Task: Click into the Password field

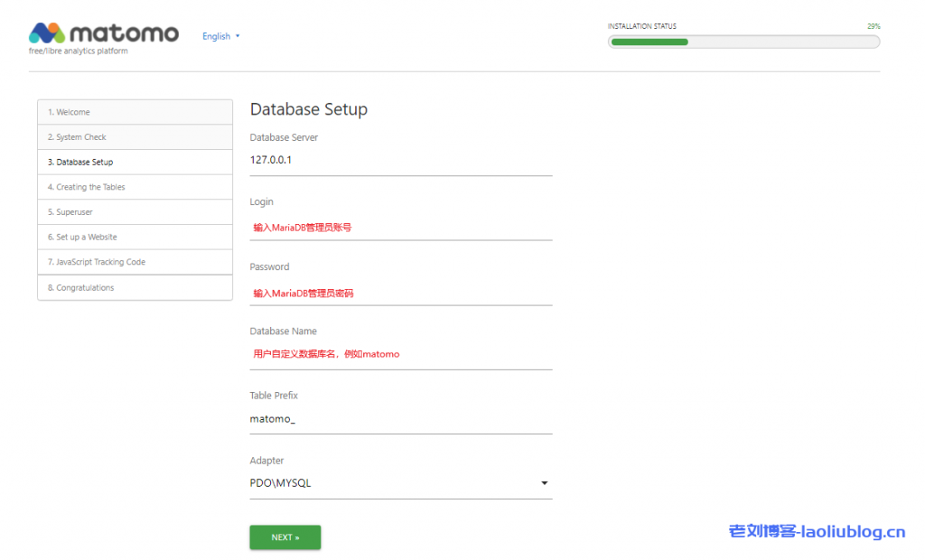Action: 400,293
